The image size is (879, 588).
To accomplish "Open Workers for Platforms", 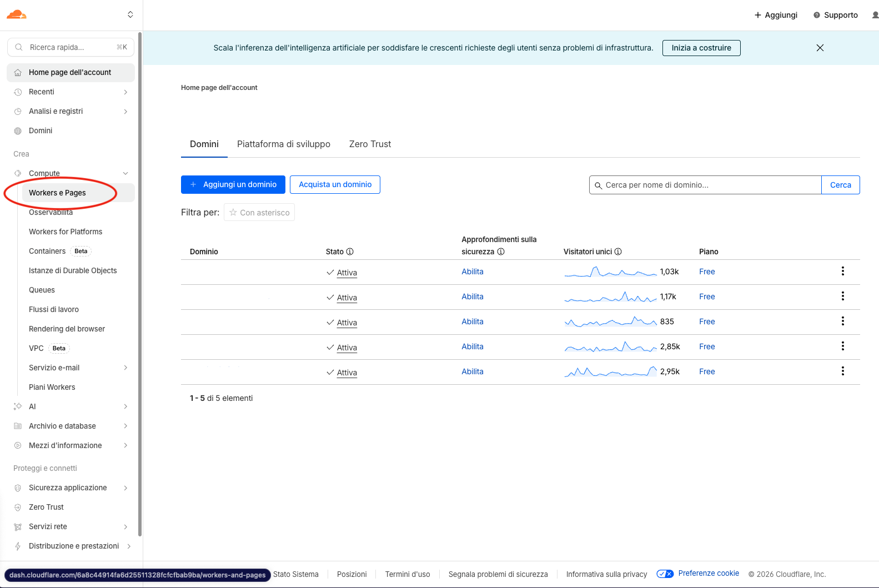I will (66, 232).
